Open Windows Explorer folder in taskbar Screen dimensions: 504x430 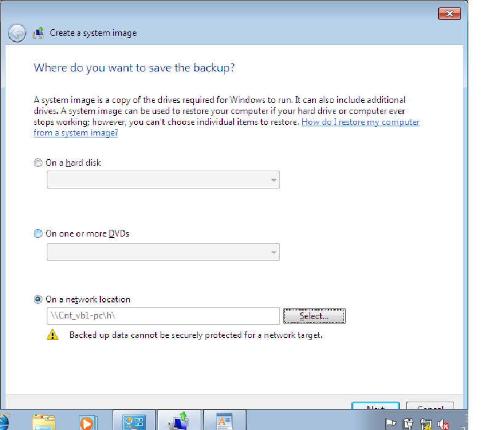coord(44,422)
